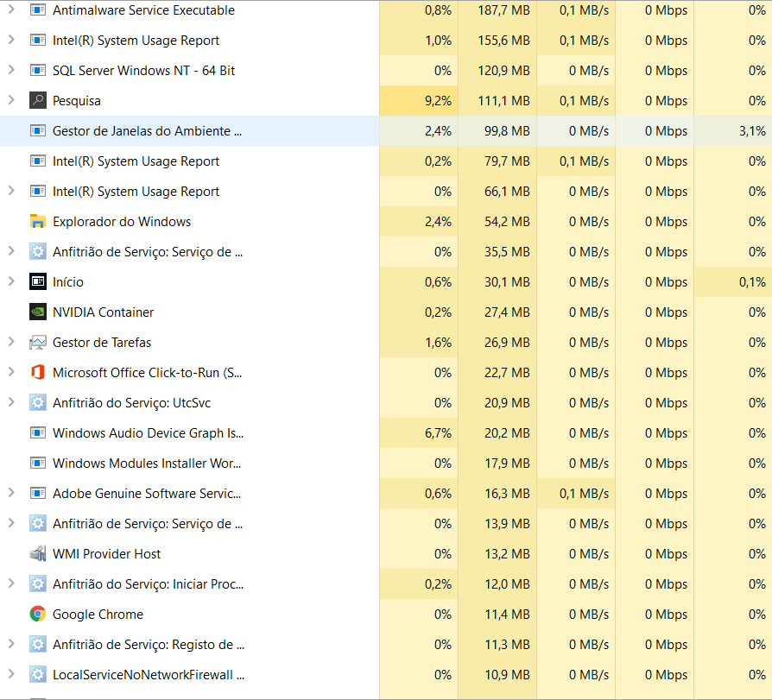Expand the LocalServiceNoNetworkFirewall row
Screen dimensions: 772x700
(11, 674)
